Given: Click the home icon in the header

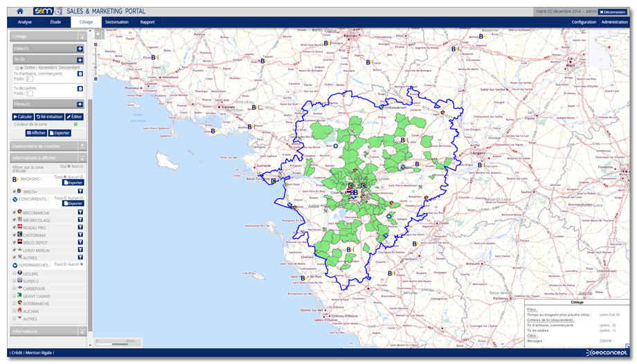Looking at the screenshot, I should (x=20, y=12).
